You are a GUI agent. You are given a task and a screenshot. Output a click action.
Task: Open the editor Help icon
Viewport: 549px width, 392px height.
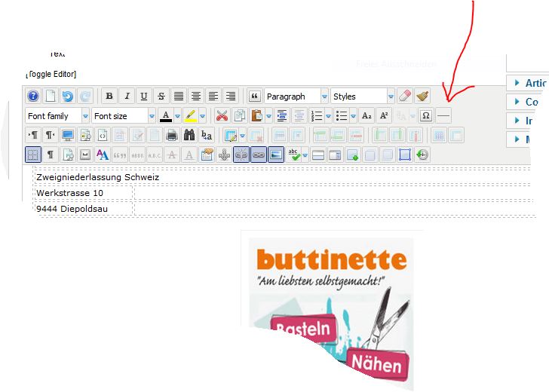point(33,96)
